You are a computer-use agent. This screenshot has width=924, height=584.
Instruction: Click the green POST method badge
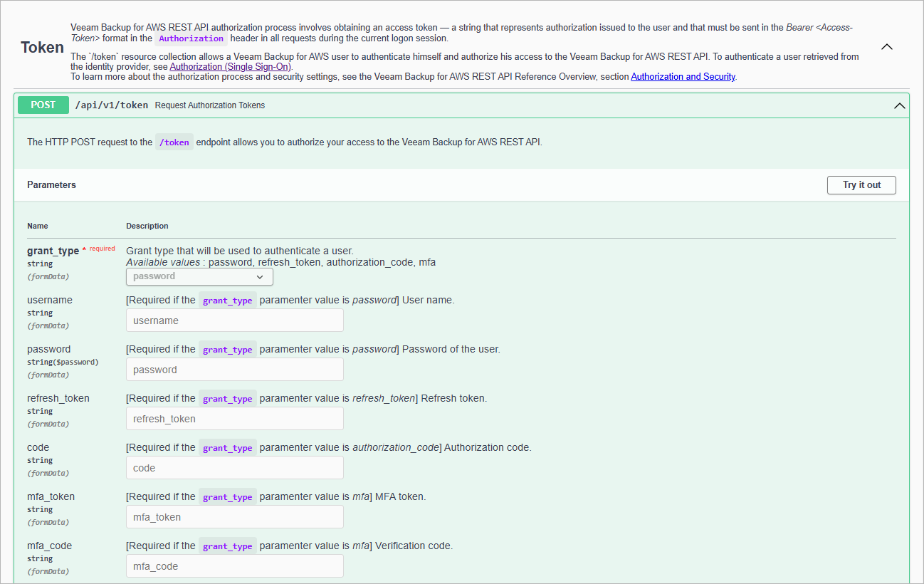tap(43, 105)
